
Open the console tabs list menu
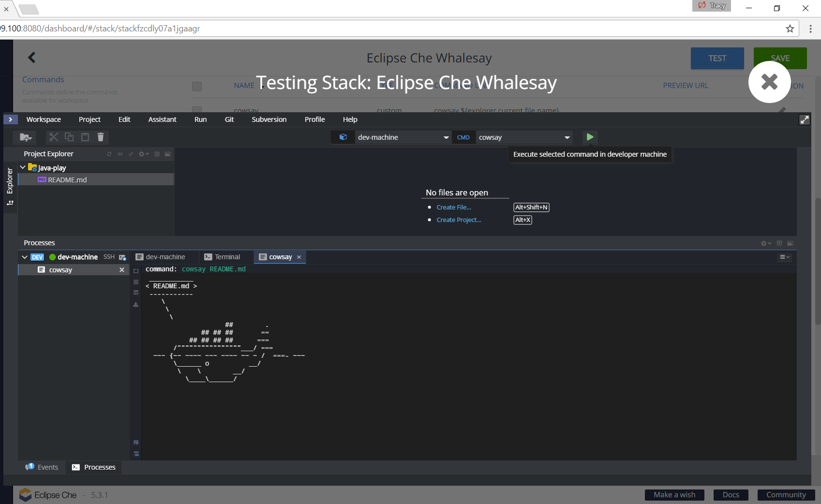point(785,257)
